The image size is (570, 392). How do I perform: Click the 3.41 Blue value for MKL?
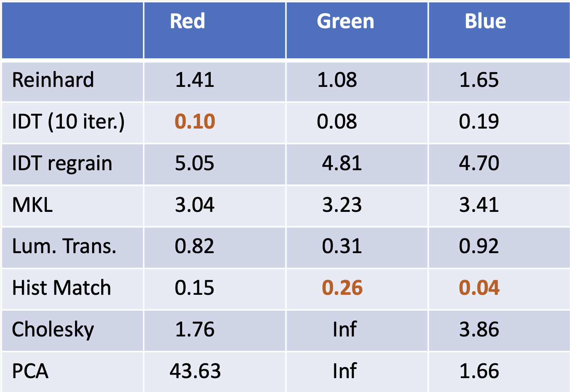(x=479, y=205)
